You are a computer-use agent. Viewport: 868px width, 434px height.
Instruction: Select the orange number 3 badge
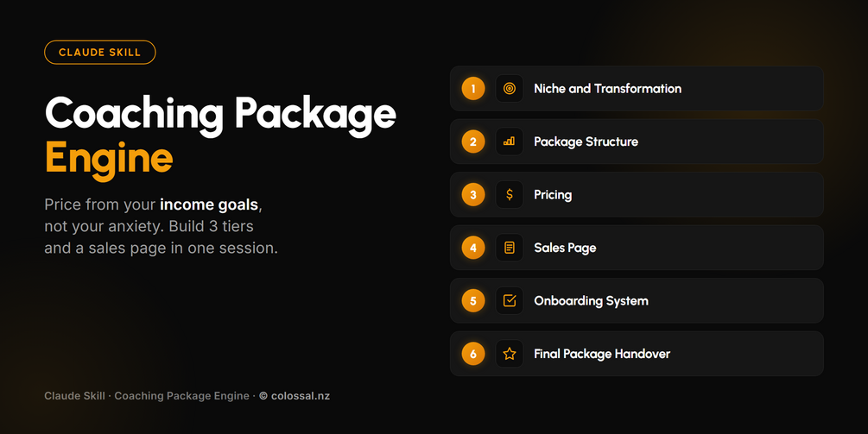pos(473,195)
